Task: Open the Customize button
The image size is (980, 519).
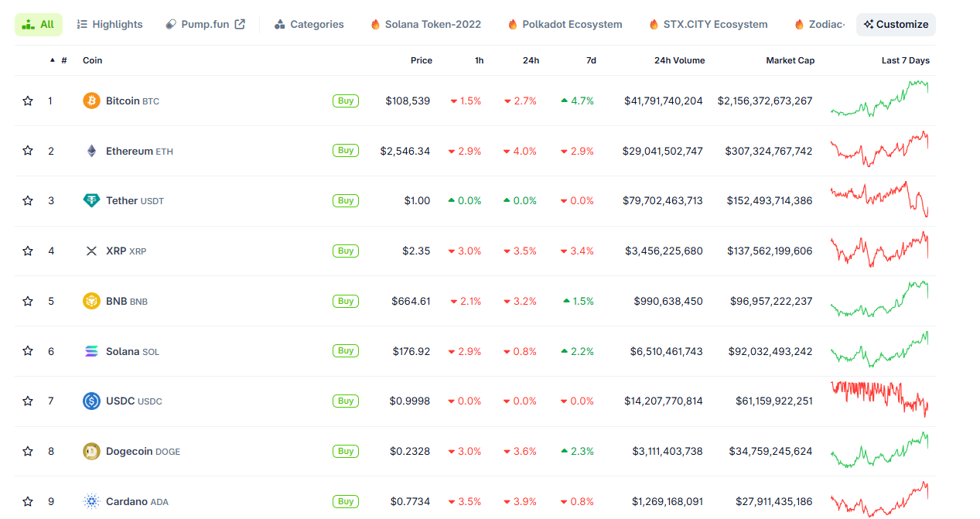Action: click(x=896, y=25)
